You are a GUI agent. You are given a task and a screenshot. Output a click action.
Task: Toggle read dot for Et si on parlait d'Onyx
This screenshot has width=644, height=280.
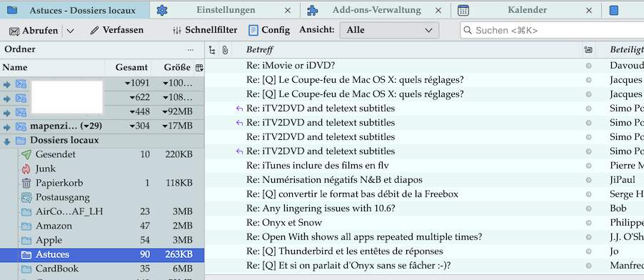tap(588, 266)
